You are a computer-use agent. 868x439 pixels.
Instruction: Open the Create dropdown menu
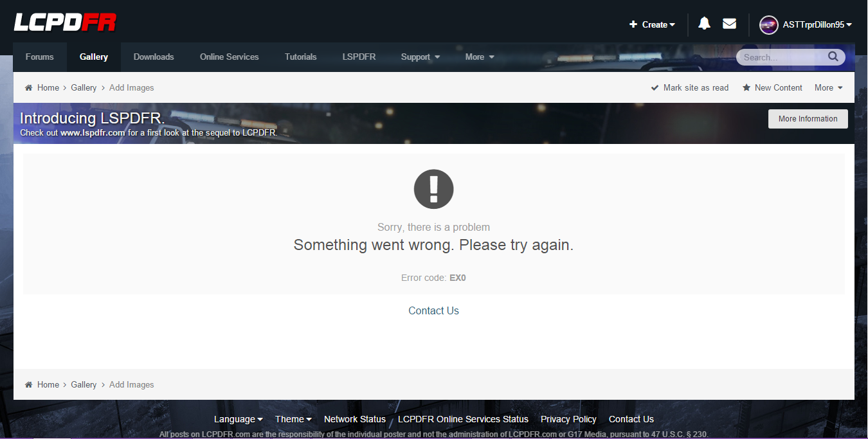click(653, 24)
